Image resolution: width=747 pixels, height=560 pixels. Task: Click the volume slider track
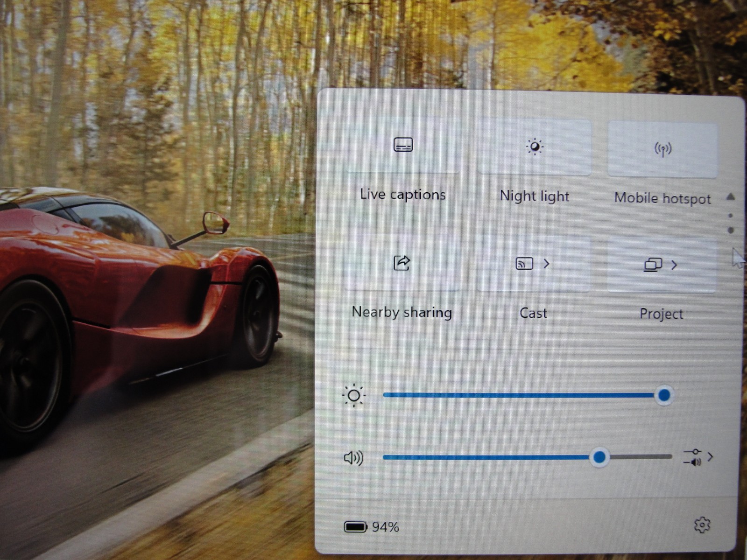pos(528,457)
